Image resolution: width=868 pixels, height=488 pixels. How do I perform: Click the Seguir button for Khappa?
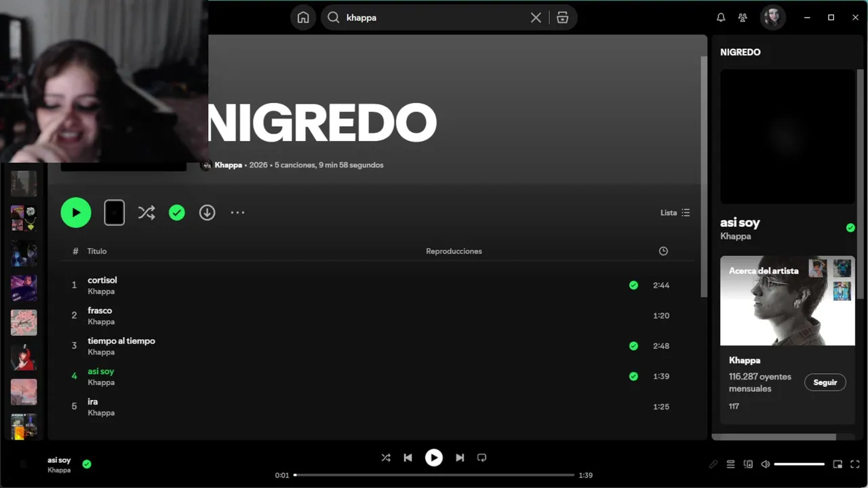(x=825, y=382)
